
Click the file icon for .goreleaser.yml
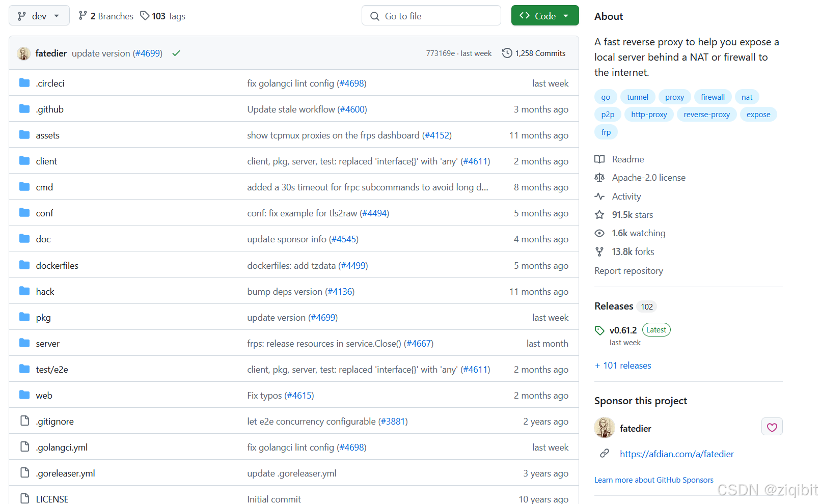[x=24, y=472]
